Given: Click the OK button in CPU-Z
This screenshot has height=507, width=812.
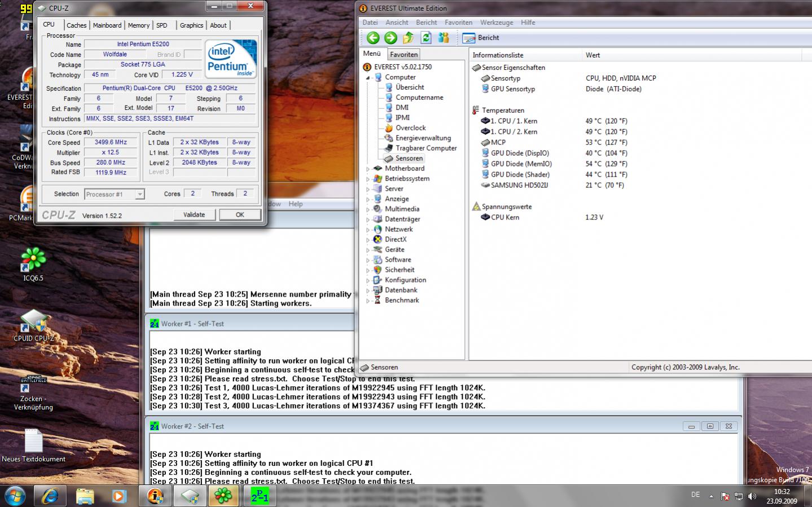Looking at the screenshot, I should (x=240, y=215).
